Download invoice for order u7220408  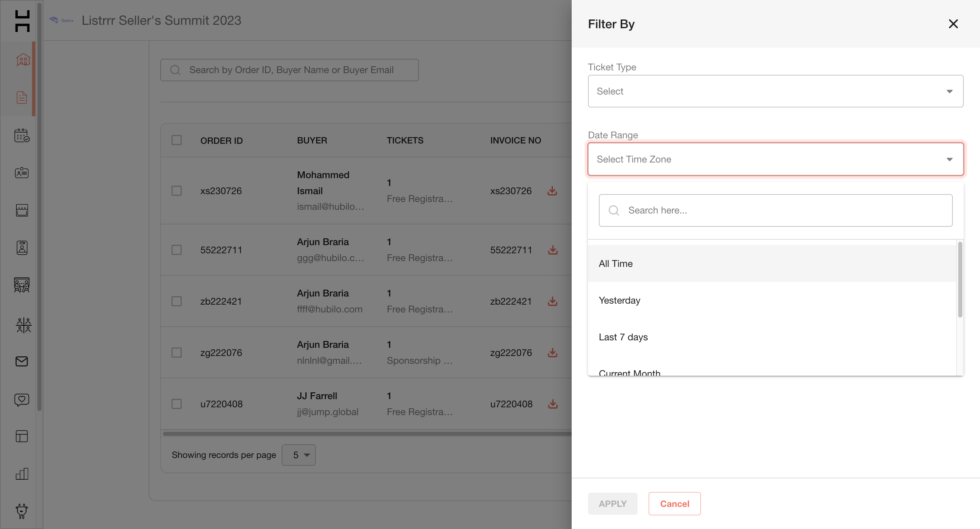[x=553, y=404]
